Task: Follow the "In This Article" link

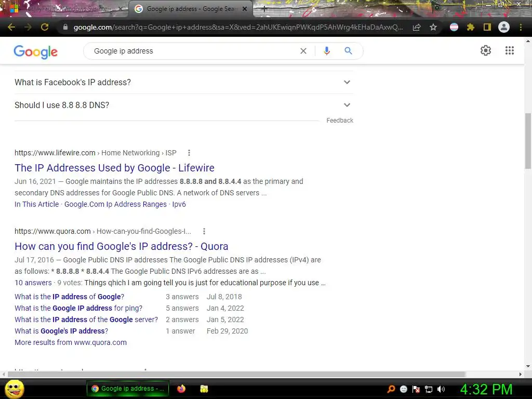Action: point(37,204)
